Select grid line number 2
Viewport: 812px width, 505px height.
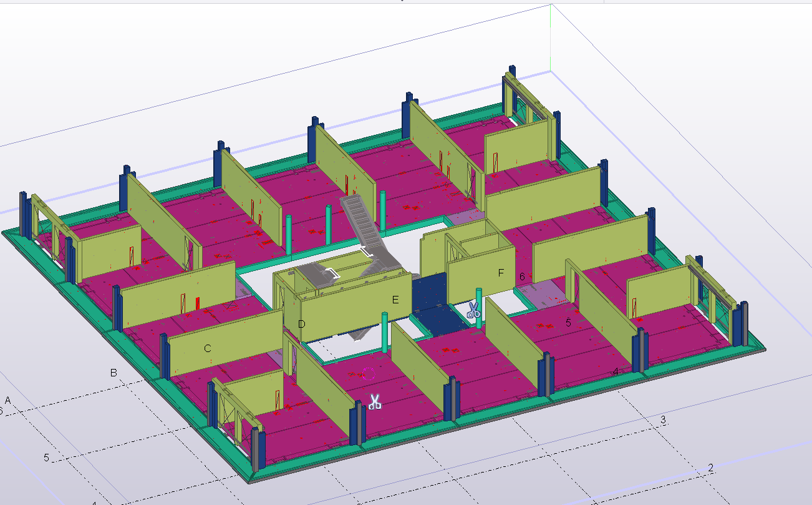point(710,468)
